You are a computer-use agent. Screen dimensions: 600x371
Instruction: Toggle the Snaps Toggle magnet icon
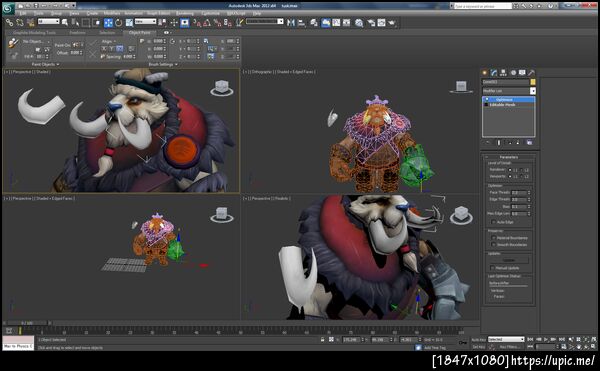coord(196,23)
